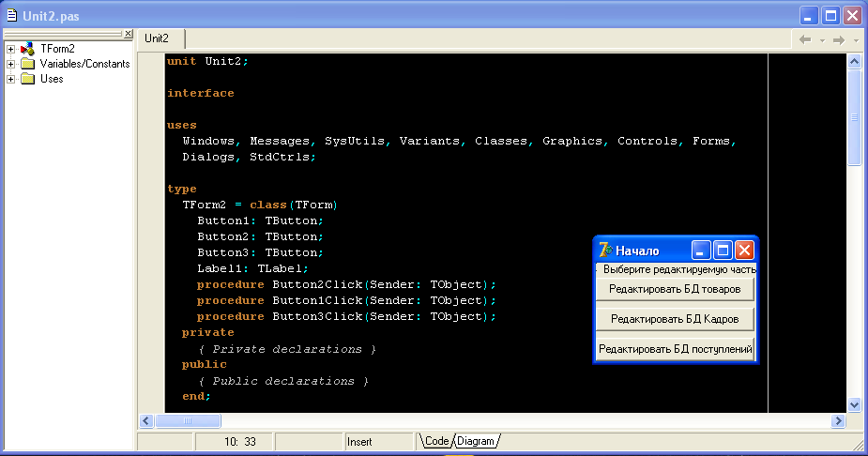Click the Variables/Constants folder icon
868x456 pixels.
click(x=27, y=64)
